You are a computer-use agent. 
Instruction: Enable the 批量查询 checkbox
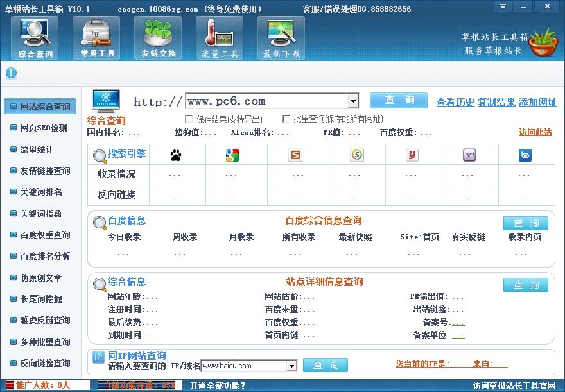tap(287, 119)
